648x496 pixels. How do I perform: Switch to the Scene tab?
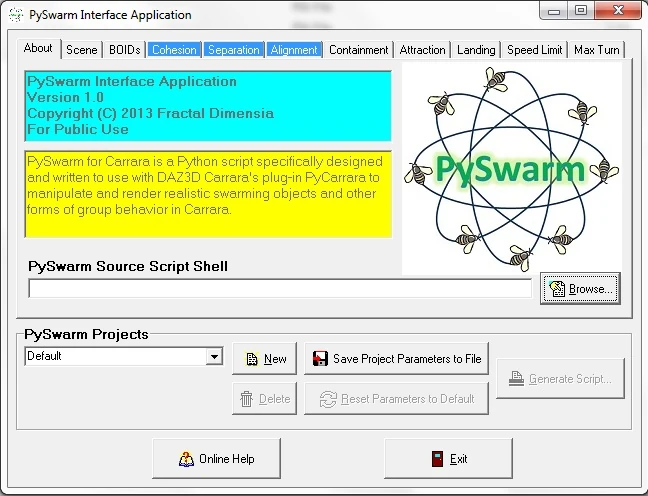click(x=82, y=50)
